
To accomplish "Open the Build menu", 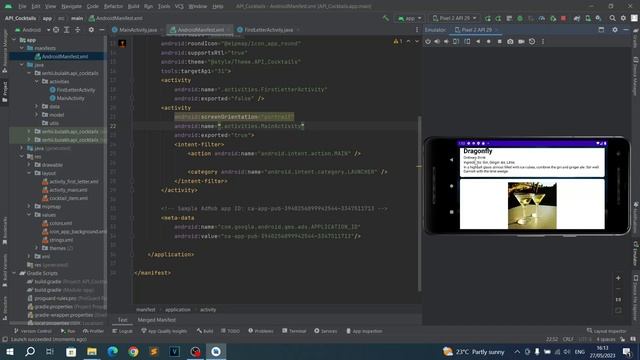I will [x=133, y=7].
